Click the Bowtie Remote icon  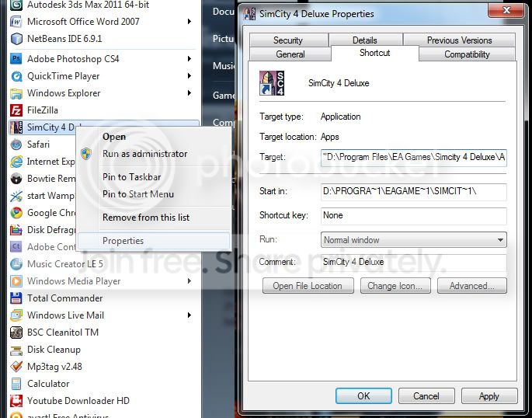click(x=16, y=179)
